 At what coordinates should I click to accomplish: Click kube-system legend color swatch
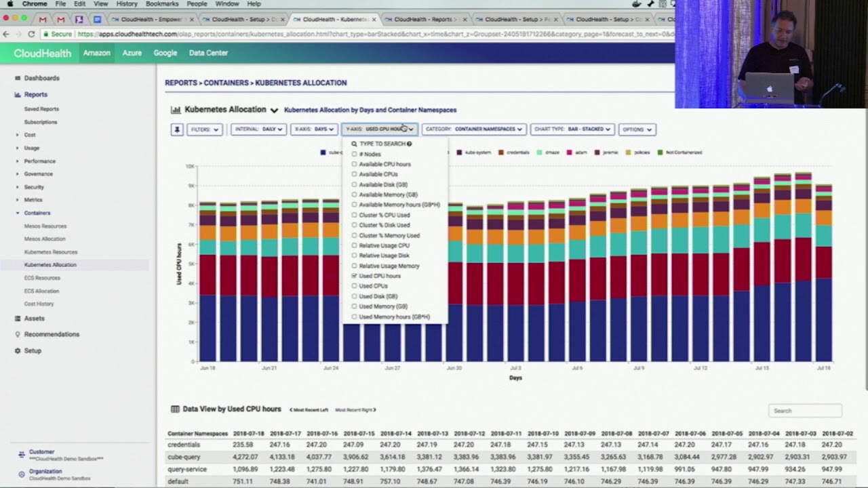click(460, 152)
